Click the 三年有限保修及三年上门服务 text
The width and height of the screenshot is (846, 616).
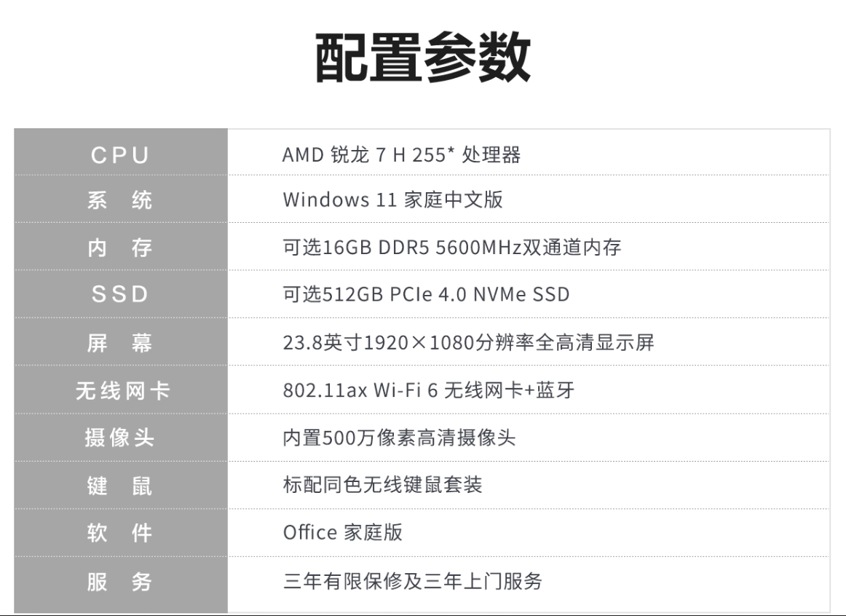click(x=412, y=581)
